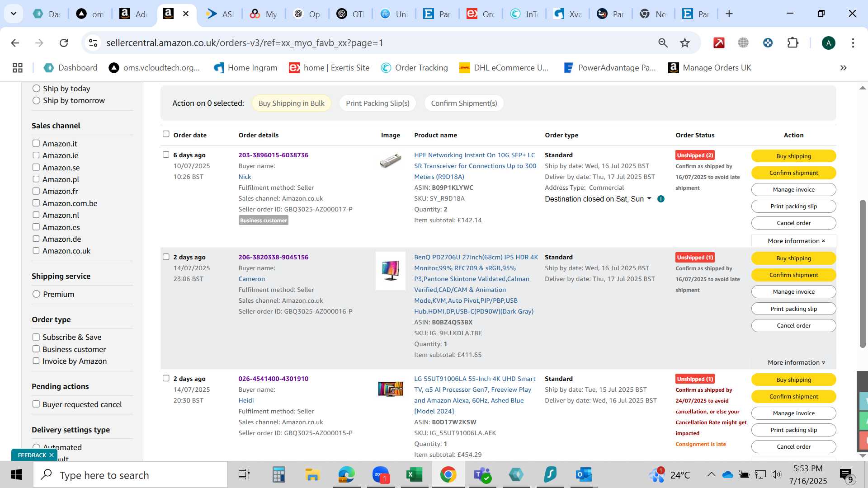Open Microsoft Teams from the taskbar
The height and width of the screenshot is (488, 868).
[482, 475]
